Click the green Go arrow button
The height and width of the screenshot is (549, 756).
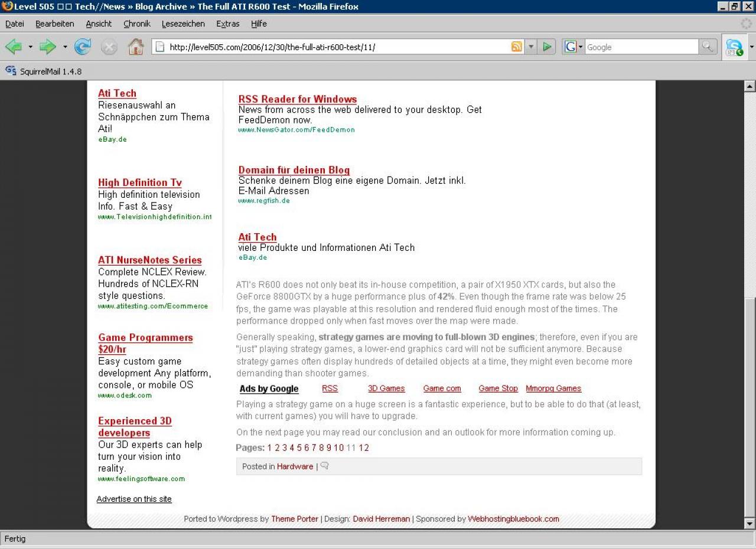tap(548, 47)
